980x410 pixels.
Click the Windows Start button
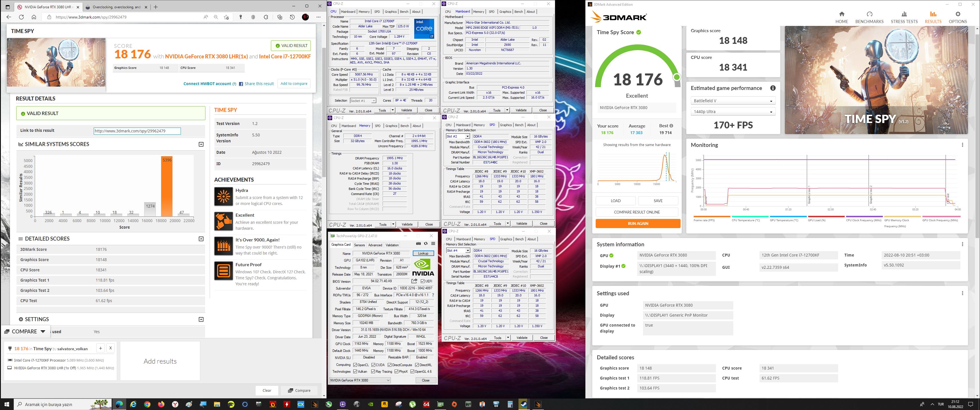(7, 404)
